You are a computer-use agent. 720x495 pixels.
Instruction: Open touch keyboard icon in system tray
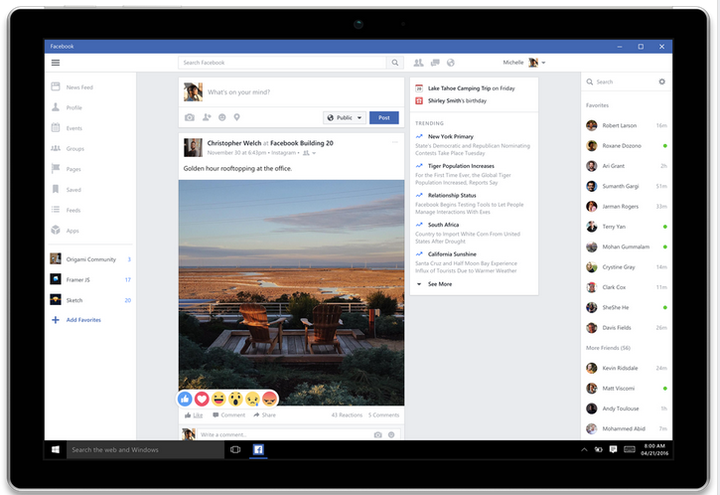(630, 450)
